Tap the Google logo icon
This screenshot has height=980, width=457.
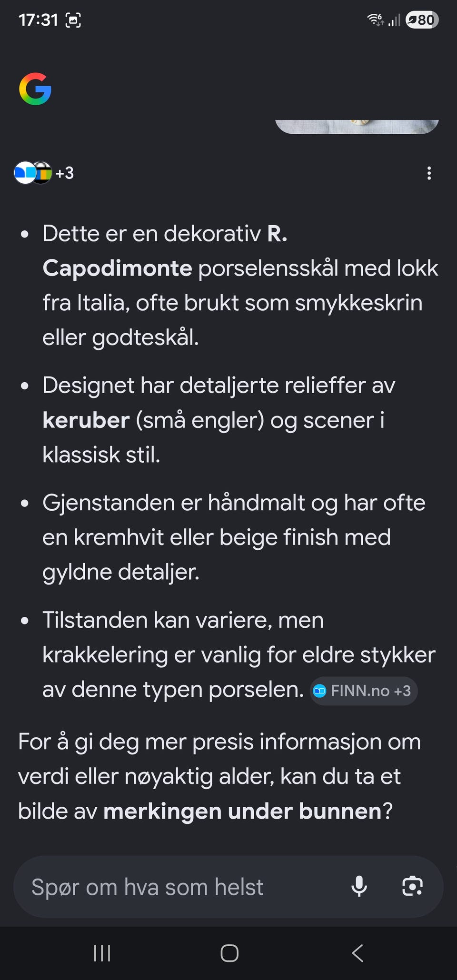35,89
